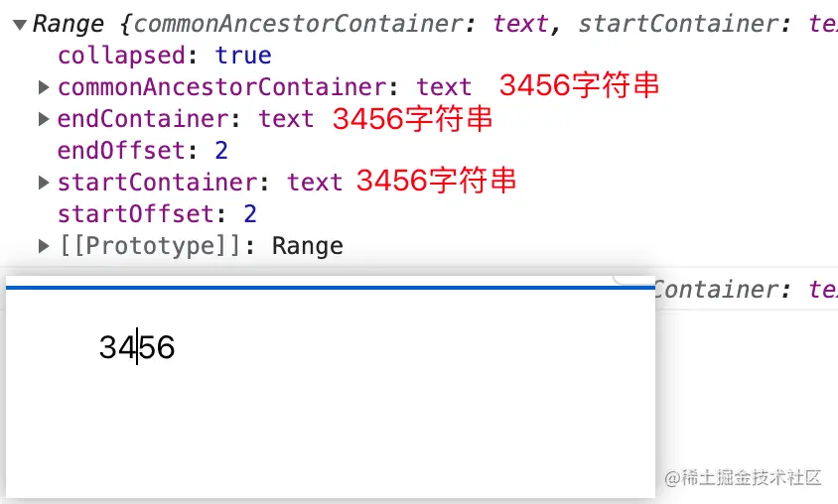Click the text value beside endContainer
838x504 pixels.
[x=286, y=119]
